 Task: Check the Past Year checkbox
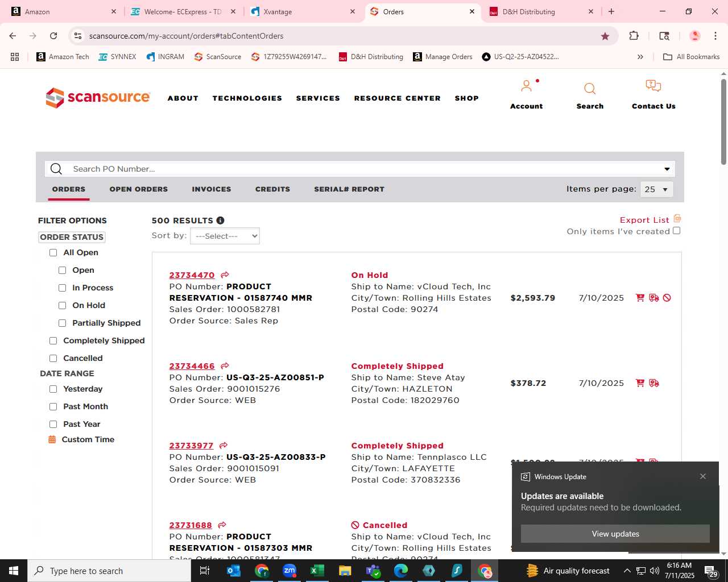(53, 424)
